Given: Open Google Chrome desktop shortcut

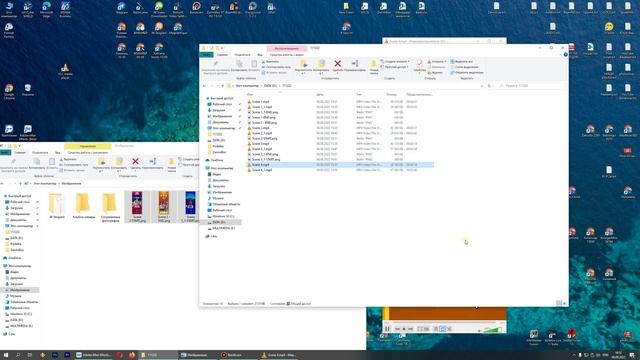Looking at the screenshot, I should coord(9,92).
